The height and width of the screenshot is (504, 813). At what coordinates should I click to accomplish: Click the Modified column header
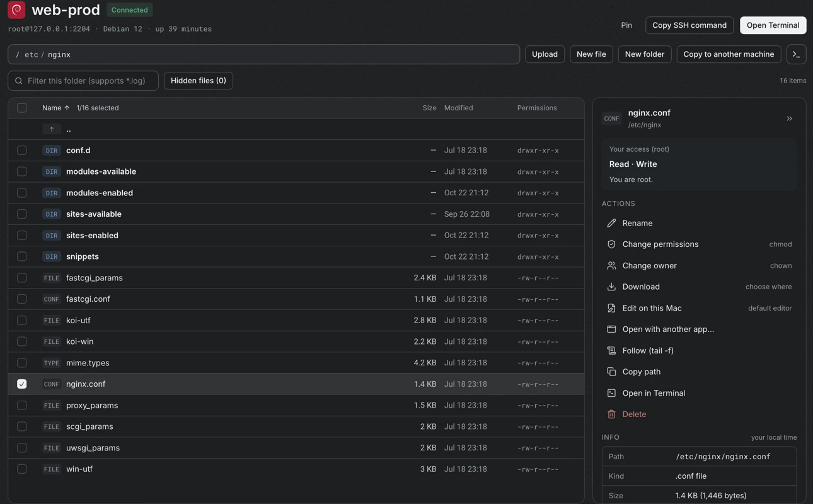coord(458,108)
